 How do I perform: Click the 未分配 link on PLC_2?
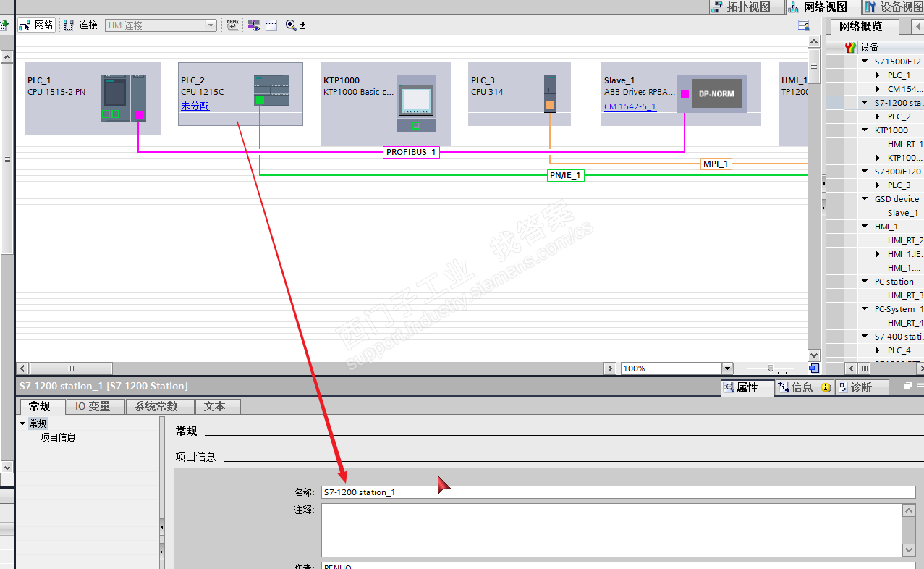[x=195, y=106]
